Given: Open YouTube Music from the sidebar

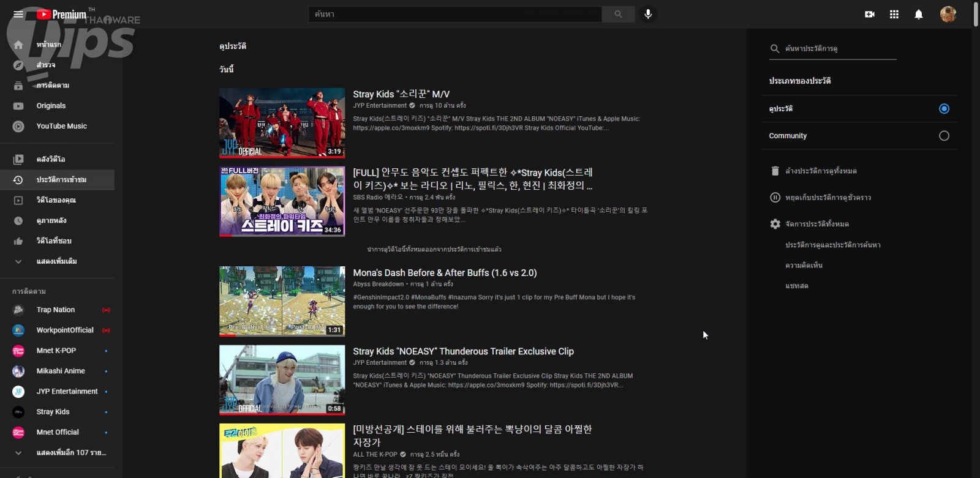Looking at the screenshot, I should (x=57, y=126).
